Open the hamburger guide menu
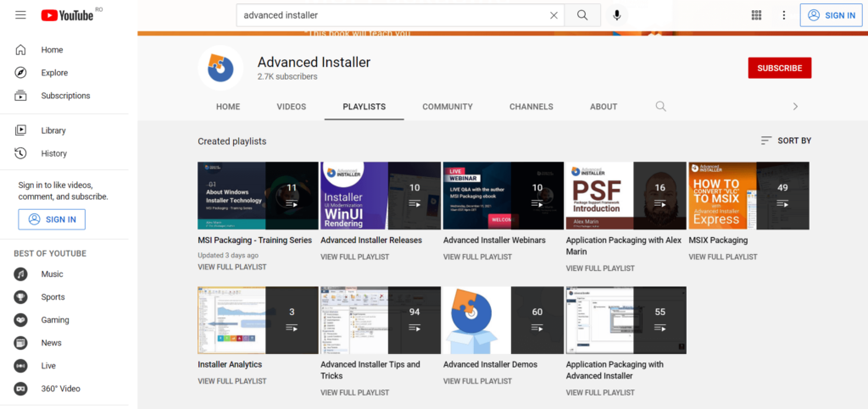This screenshot has height=409, width=868. point(20,15)
